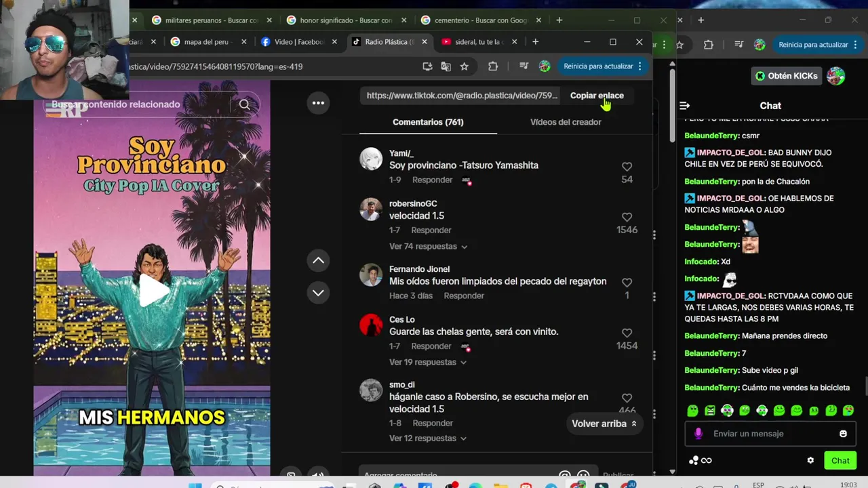Open Windows Start button on taskbar
Screen dimensions: 868x488
tap(195, 484)
